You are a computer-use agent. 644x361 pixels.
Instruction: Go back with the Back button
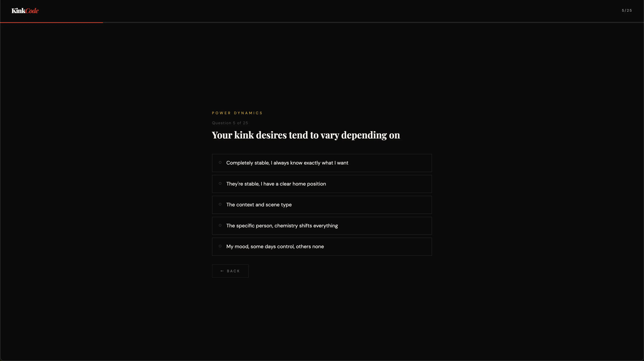click(x=230, y=271)
